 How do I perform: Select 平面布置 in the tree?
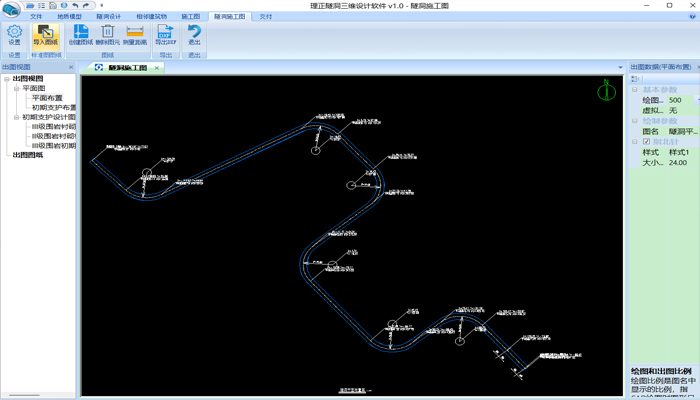47,98
